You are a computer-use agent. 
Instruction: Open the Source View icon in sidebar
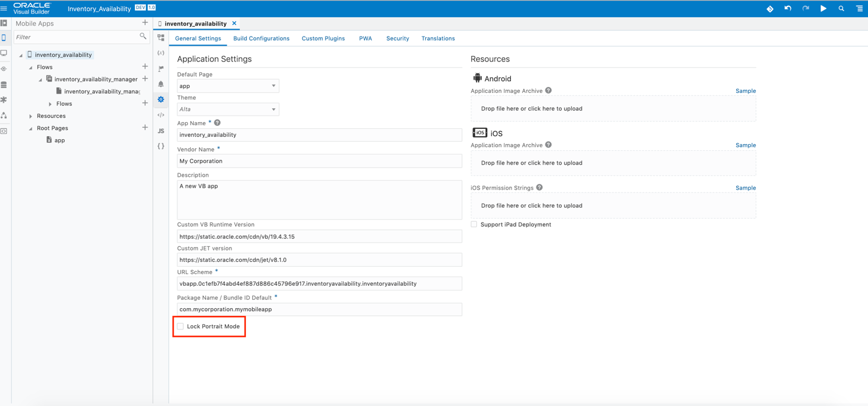[4, 131]
